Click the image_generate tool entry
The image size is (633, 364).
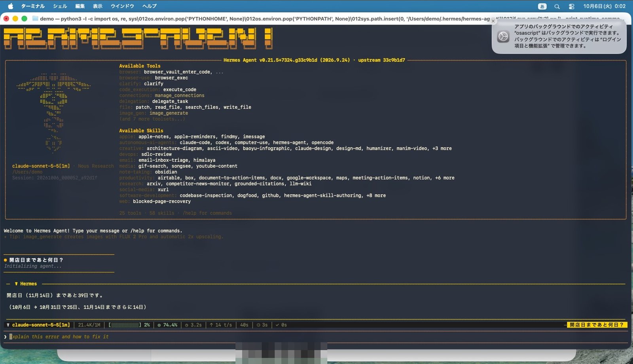[169, 113]
